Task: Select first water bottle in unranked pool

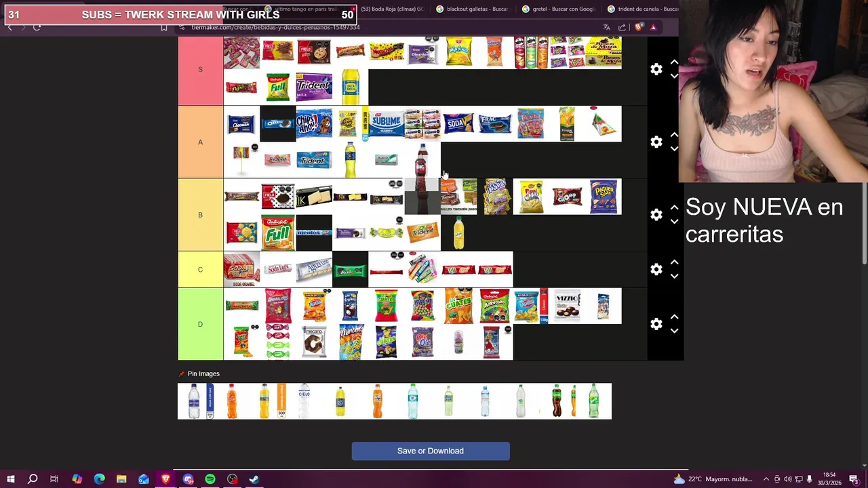Action: click(195, 401)
